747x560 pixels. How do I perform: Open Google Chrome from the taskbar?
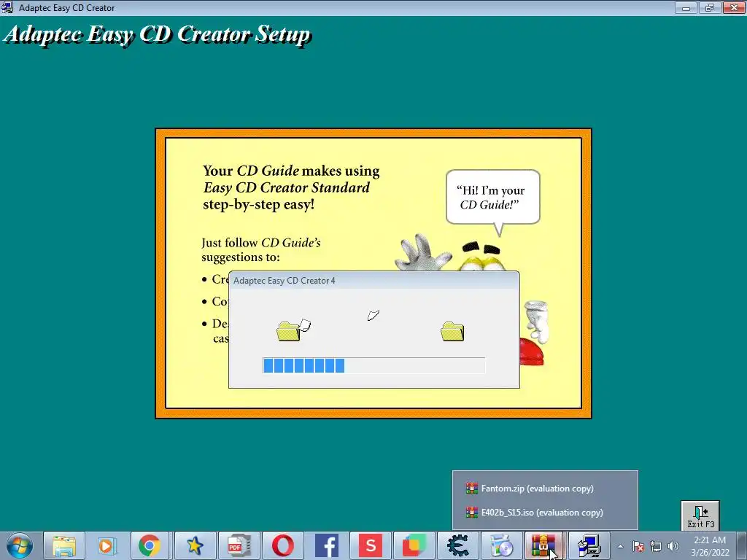click(149, 545)
